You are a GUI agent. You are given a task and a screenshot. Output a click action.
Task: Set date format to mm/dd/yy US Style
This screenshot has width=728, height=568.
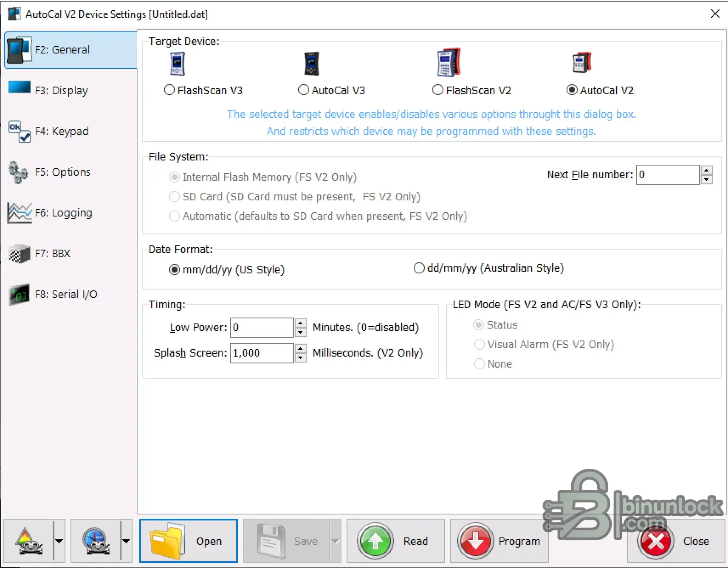click(227, 270)
